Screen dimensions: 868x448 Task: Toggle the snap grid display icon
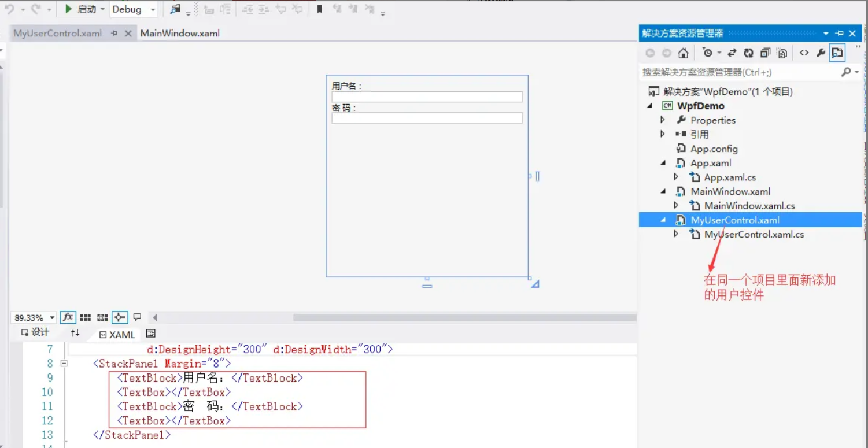pyautogui.click(x=85, y=317)
